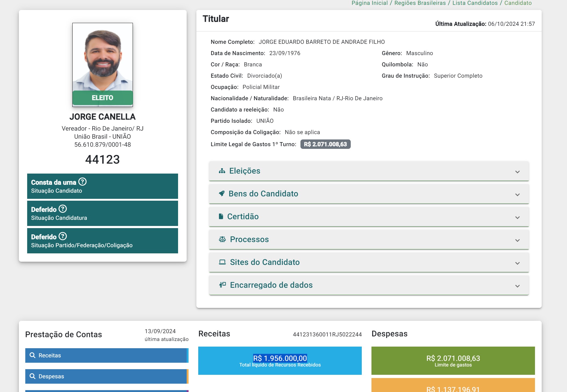Click the candidate portrait photo

tap(102, 57)
